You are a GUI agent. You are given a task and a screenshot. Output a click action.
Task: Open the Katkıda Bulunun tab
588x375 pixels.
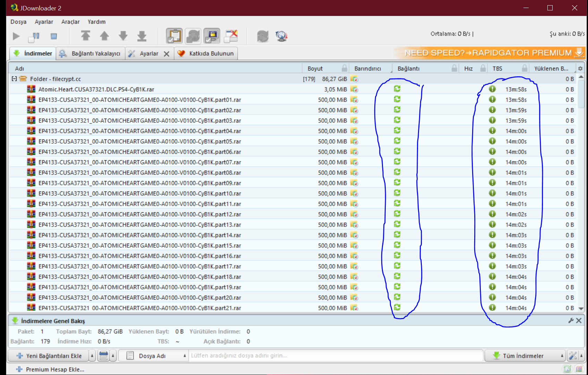206,53
